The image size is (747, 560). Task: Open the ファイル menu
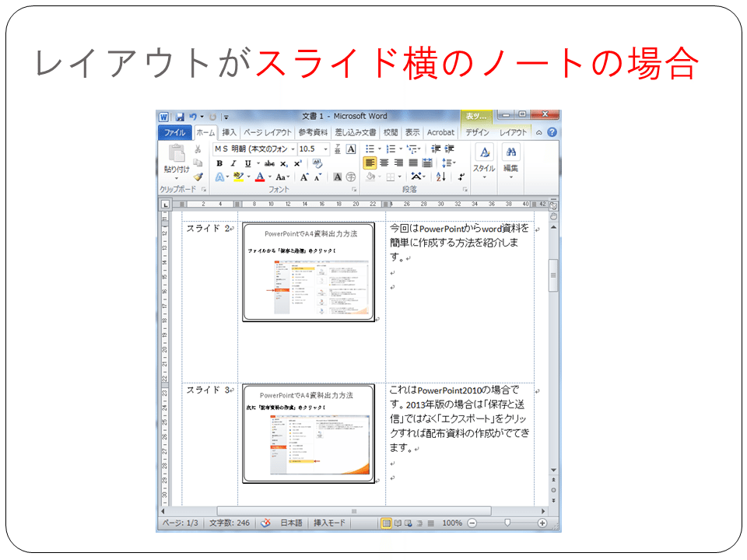coord(175,131)
